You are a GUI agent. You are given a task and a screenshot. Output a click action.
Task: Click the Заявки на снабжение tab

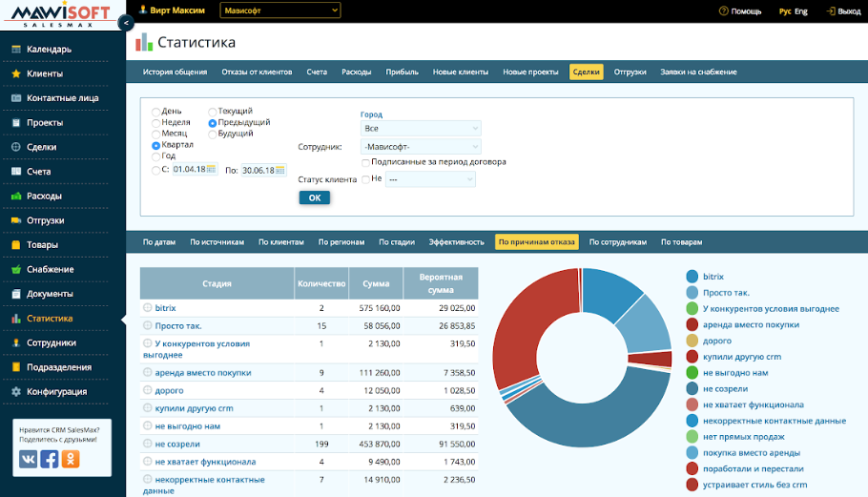tap(698, 72)
